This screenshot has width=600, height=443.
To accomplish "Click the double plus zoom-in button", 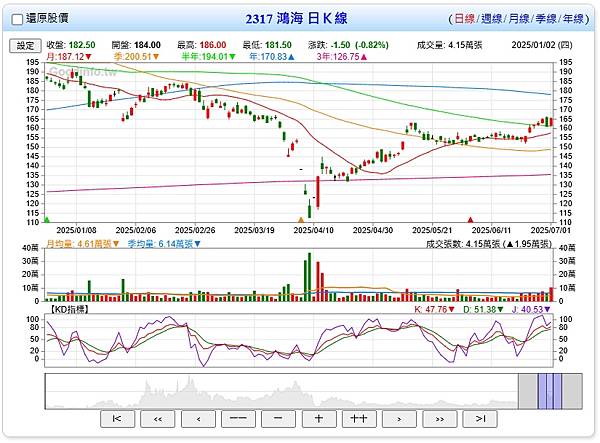I will (x=359, y=419).
